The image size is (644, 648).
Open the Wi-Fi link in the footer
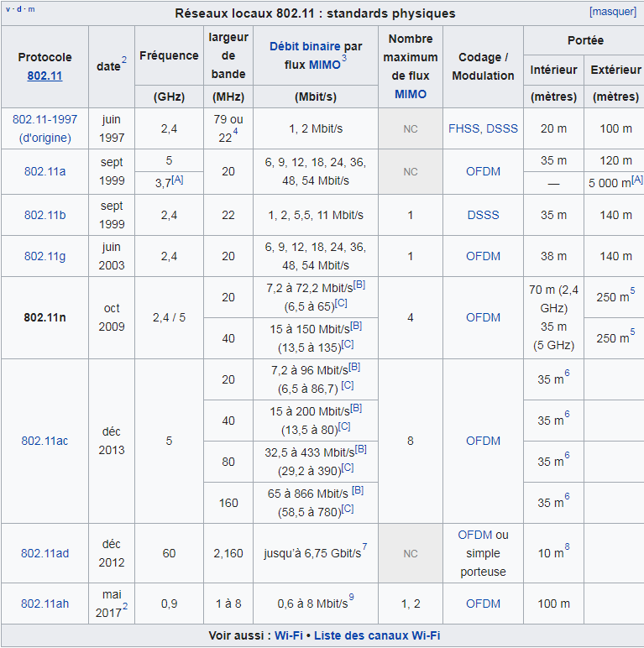[x=290, y=635]
